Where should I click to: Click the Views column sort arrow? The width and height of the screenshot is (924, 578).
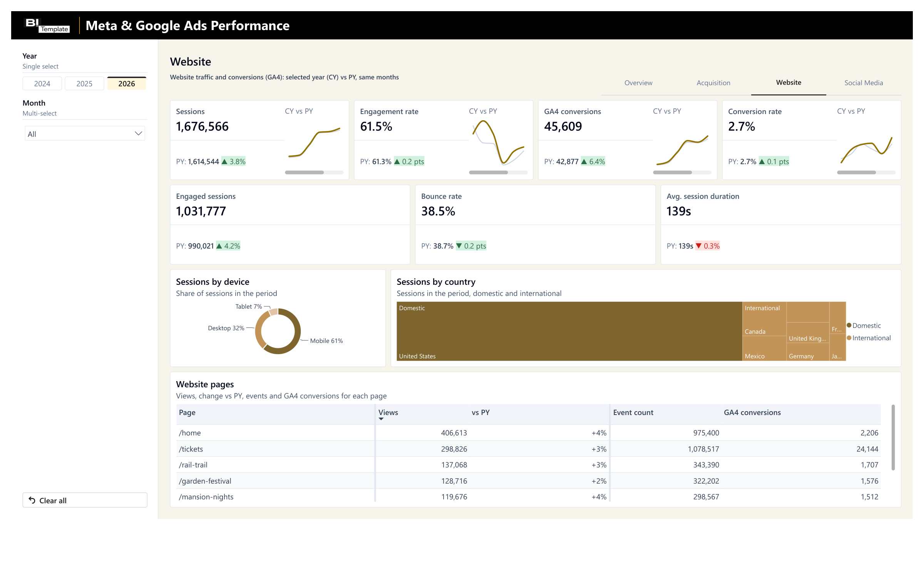point(381,419)
